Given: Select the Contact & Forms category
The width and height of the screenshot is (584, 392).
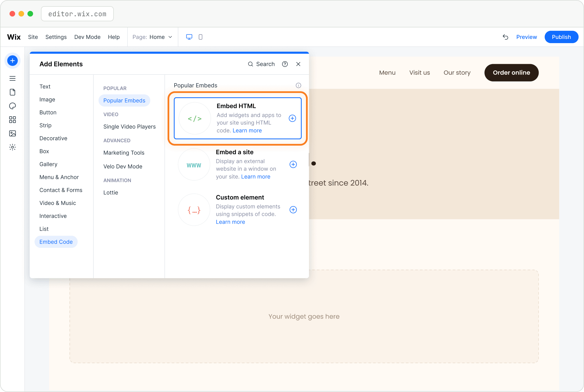Looking at the screenshot, I should tap(61, 190).
